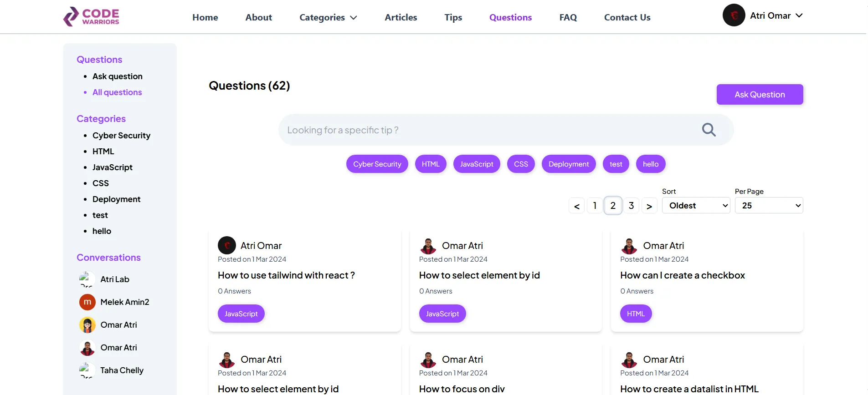Go to previous page arrow
This screenshot has height=395, width=868.
(x=576, y=206)
